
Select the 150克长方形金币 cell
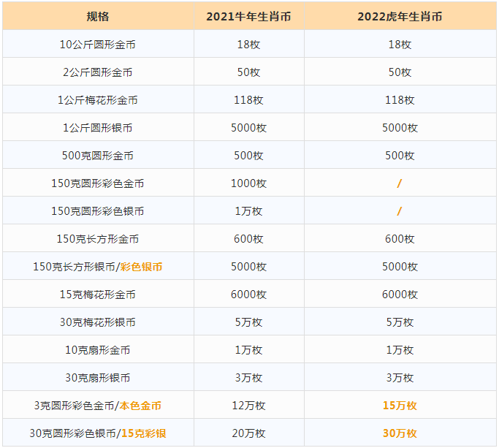(x=98, y=239)
